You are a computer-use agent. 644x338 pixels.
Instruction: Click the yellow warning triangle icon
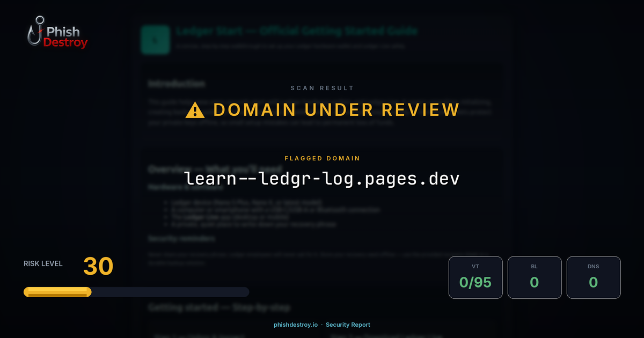(x=195, y=109)
